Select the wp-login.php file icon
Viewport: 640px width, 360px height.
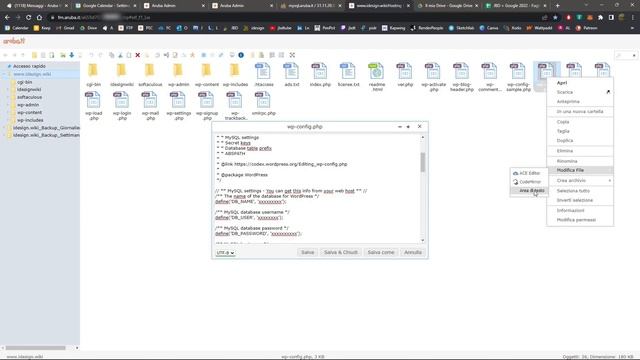[x=122, y=100]
